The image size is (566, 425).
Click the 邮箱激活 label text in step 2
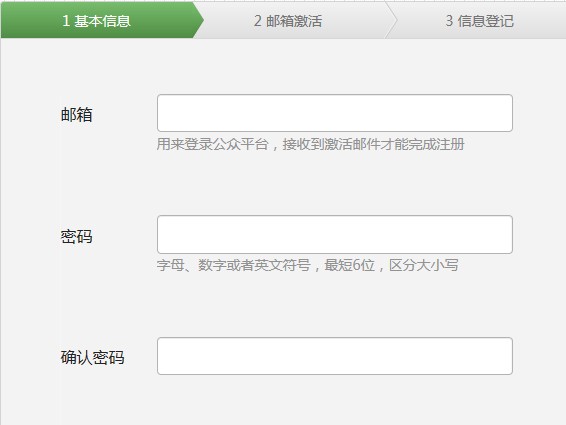pos(294,21)
